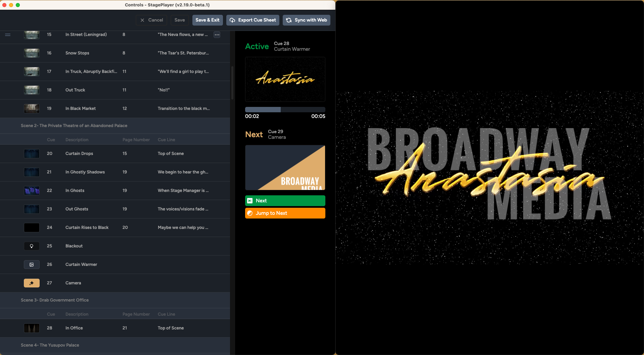Click the macOS green zoom window button
Screen dimensions: 644x355
tap(18, 5)
